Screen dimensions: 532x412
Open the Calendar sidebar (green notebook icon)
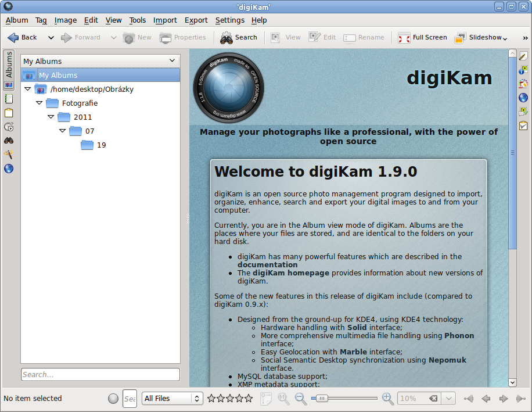pos(9,99)
